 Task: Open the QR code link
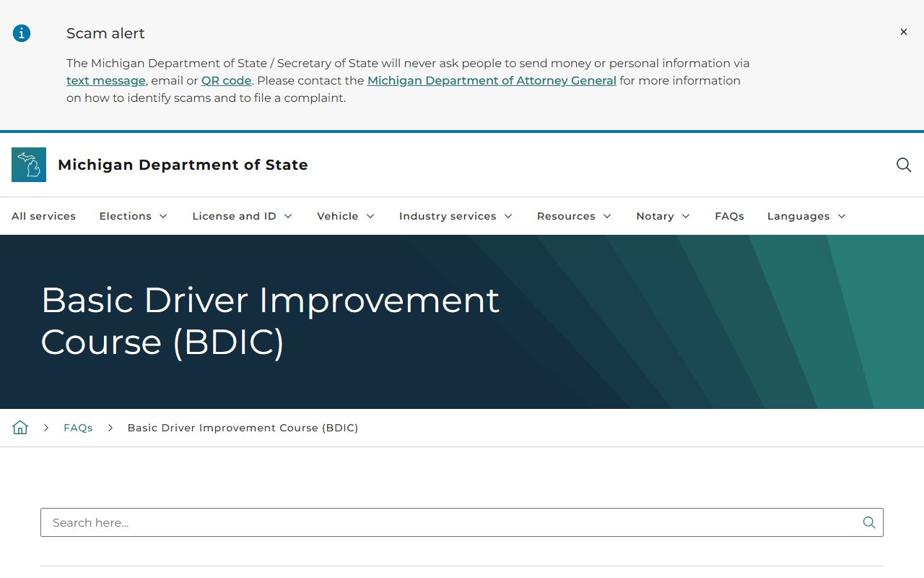pyautogui.click(x=226, y=80)
